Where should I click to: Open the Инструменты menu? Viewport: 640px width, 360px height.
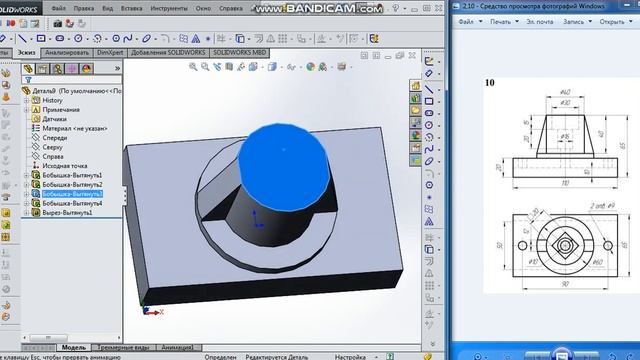coord(169,8)
